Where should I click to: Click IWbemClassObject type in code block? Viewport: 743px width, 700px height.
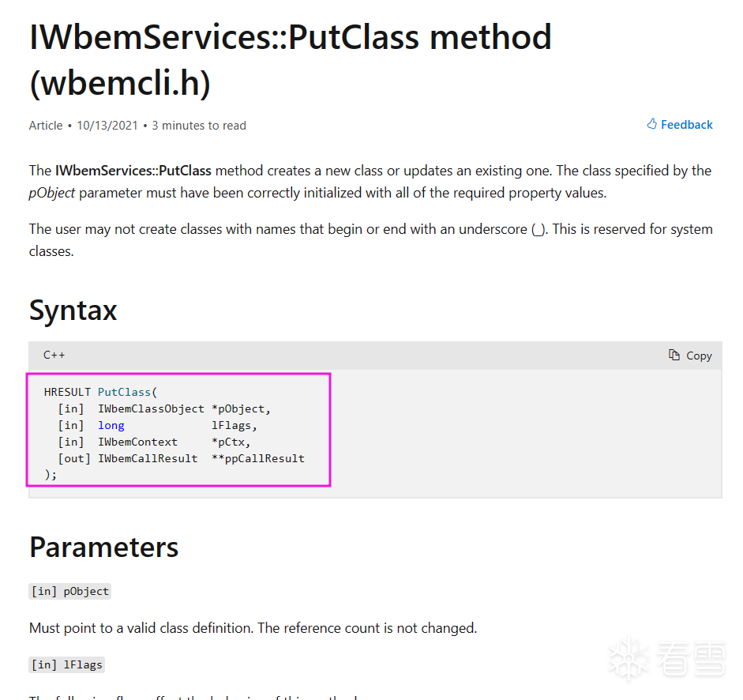point(151,408)
